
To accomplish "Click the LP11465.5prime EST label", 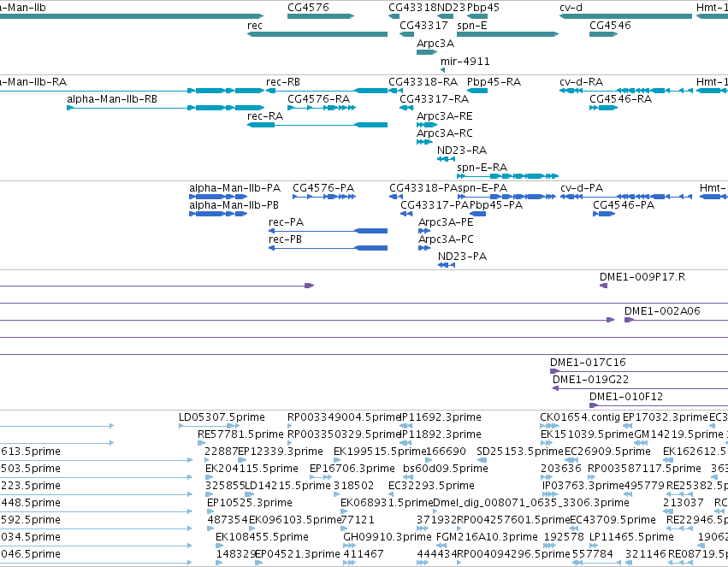I will (x=631, y=538).
